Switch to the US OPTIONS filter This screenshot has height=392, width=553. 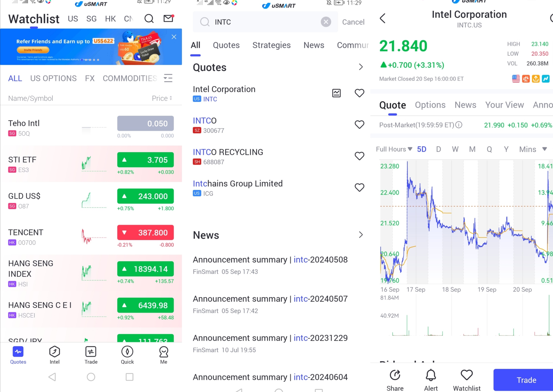(x=53, y=79)
